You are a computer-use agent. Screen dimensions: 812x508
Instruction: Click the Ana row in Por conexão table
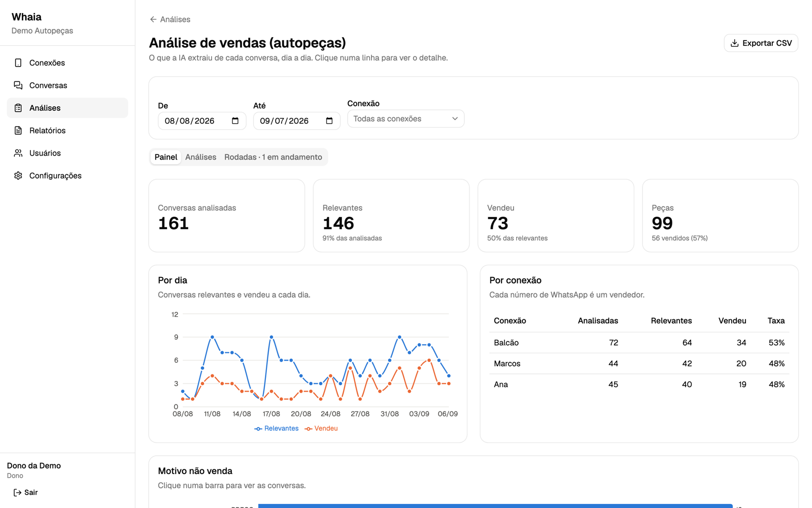tap(639, 385)
